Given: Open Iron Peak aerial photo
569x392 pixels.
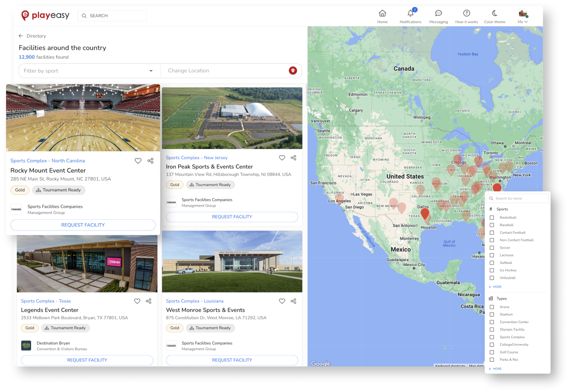Looking at the screenshot, I should pyautogui.click(x=232, y=118).
